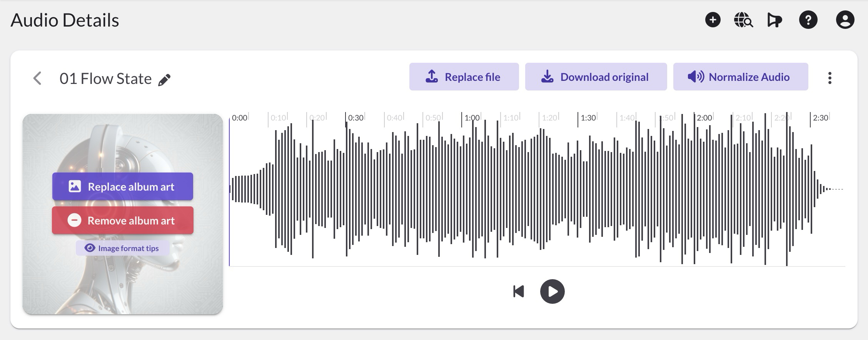The height and width of the screenshot is (340, 868).
Task: Click the 1:20 timeline marker
Action: 549,118
